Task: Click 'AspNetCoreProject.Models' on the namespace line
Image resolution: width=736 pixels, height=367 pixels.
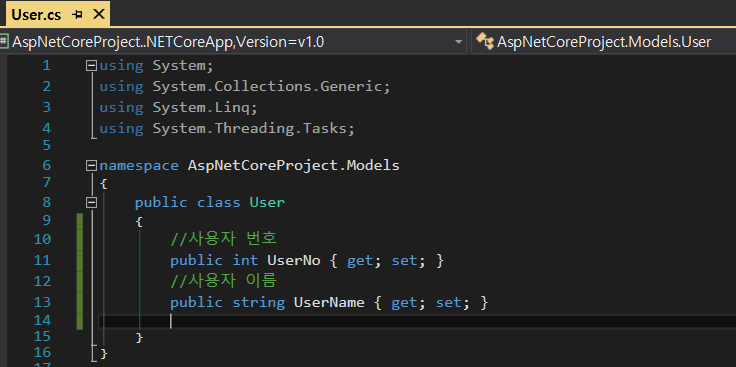Action: click(x=294, y=166)
